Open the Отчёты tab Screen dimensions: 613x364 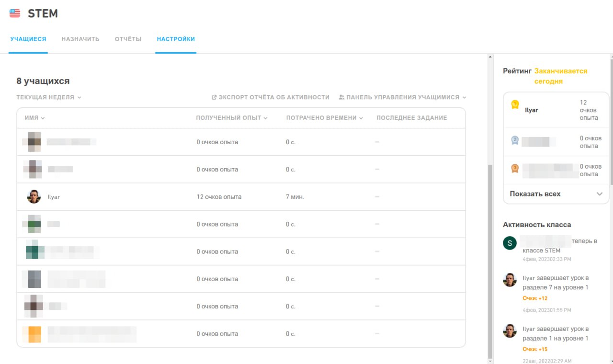[x=128, y=39]
